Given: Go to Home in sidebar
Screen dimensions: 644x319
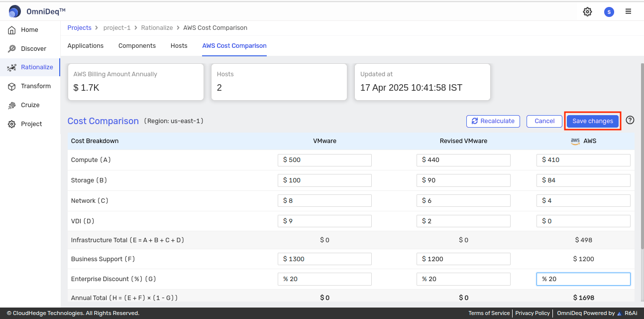Looking at the screenshot, I should pyautogui.click(x=29, y=30).
